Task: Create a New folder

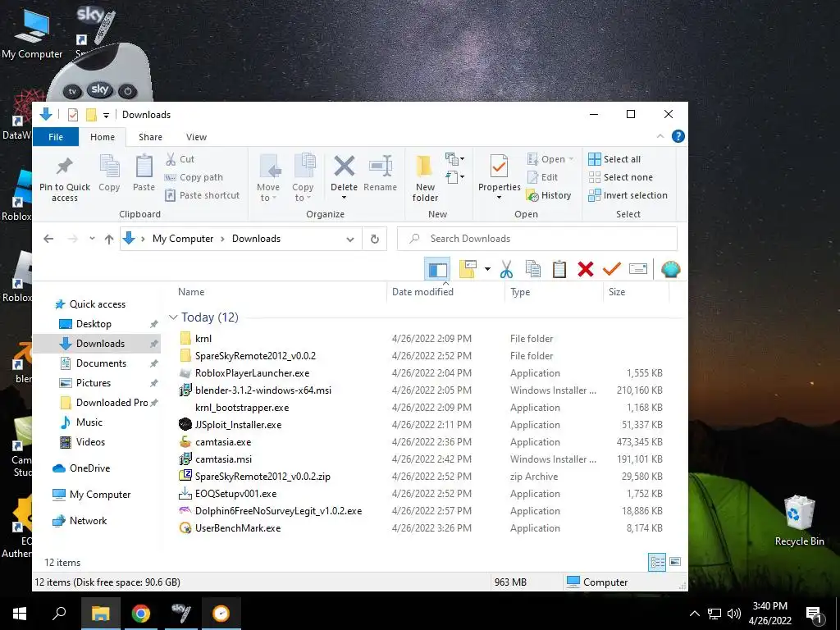Action: coord(426,179)
